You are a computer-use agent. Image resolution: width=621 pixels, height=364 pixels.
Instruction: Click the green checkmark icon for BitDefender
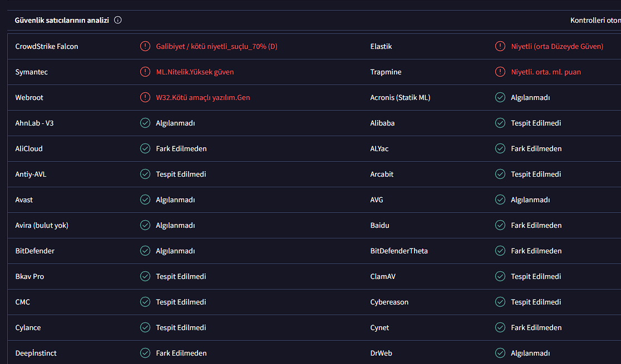145,251
